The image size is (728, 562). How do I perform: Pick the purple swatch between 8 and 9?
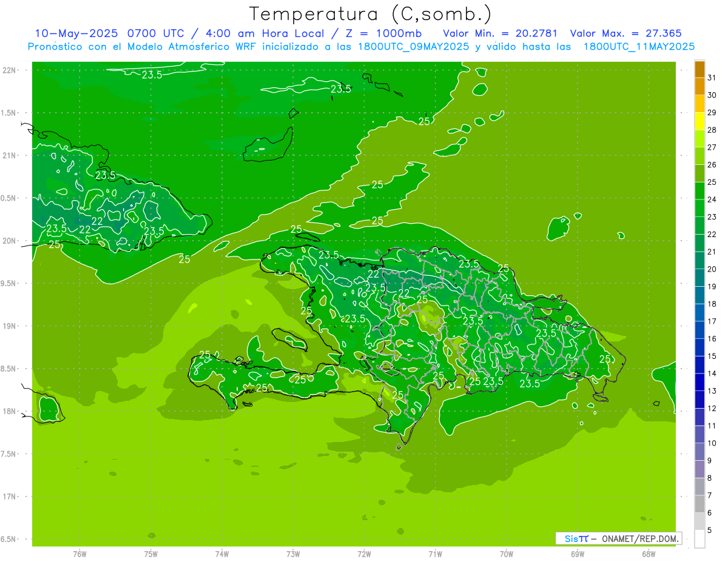(x=699, y=469)
